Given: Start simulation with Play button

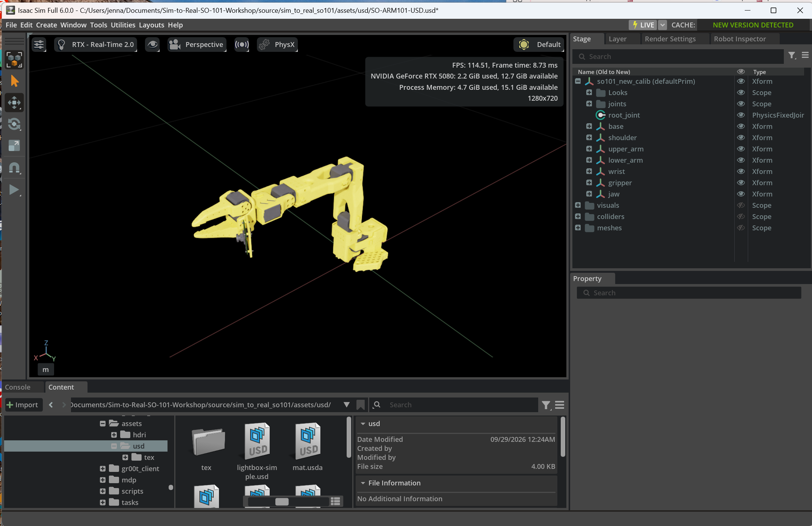Looking at the screenshot, I should click(14, 190).
